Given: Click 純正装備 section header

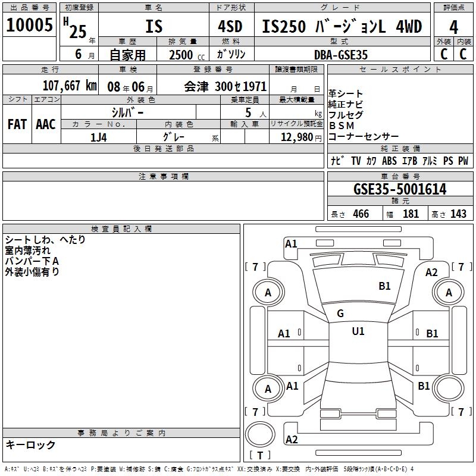Looking at the screenshot, I should click(x=400, y=148).
